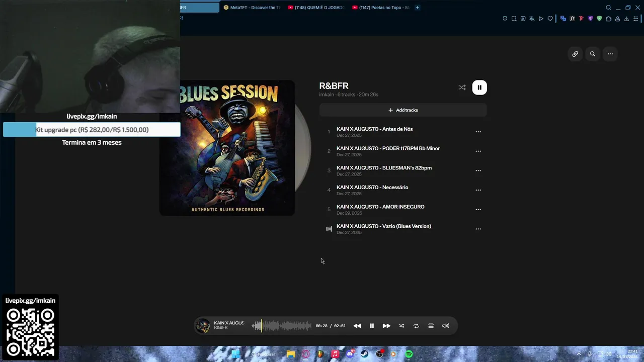Image resolution: width=644 pixels, height=362 pixels.
Task: Skip to previous track in player bar
Action: click(x=357, y=326)
